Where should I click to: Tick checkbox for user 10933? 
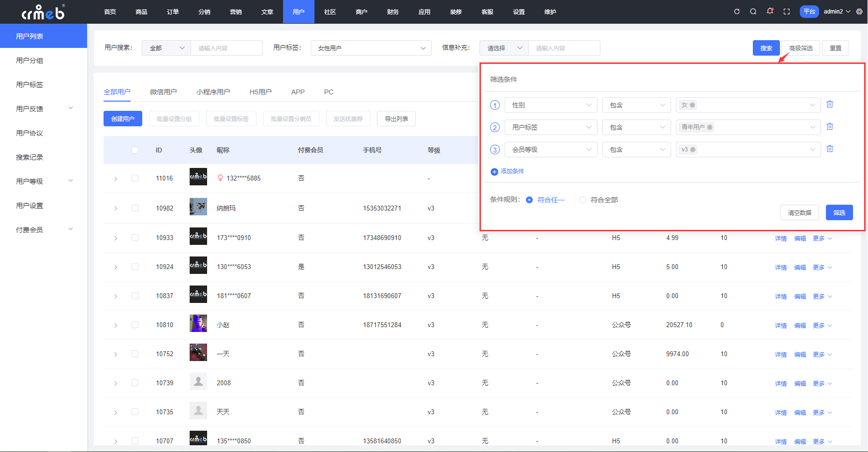[135, 238]
